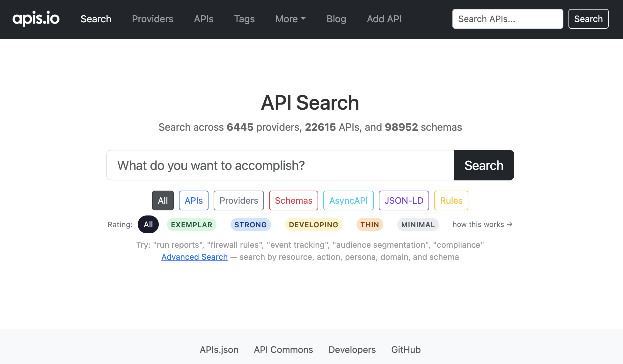Click the '98952' schemas count
The height and width of the screenshot is (364, 623).
click(x=401, y=127)
